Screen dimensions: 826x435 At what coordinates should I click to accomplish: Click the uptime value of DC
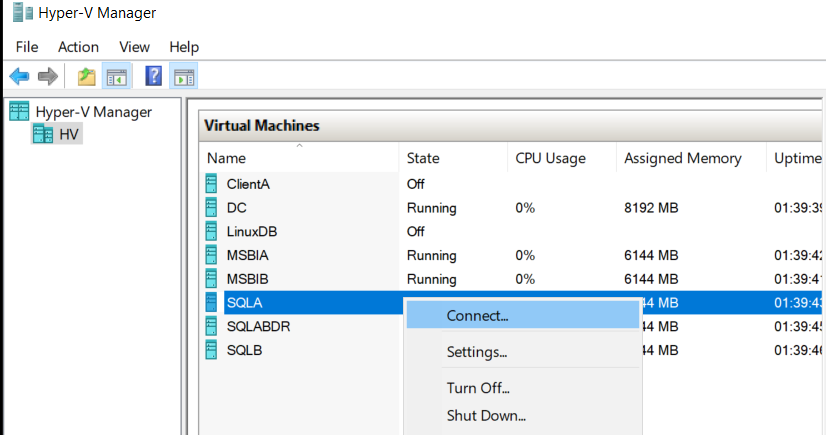pyautogui.click(x=798, y=207)
